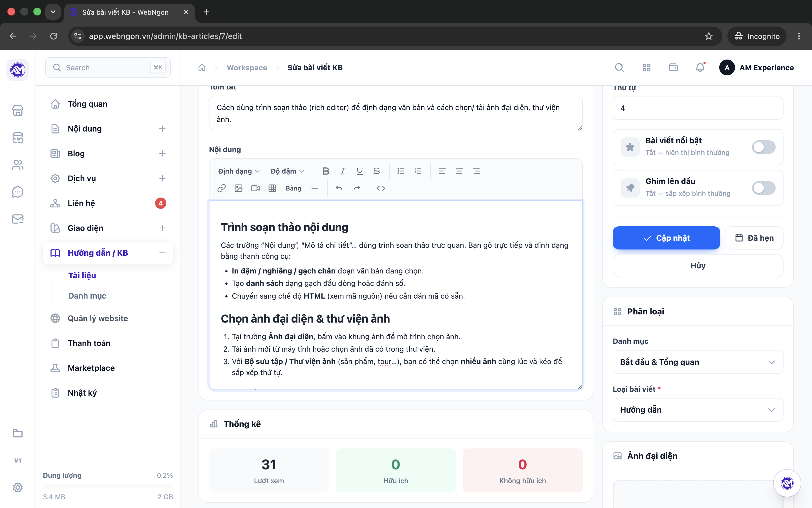Click the Thứ tự number field
The width and height of the screenshot is (812, 508).
pyautogui.click(x=698, y=108)
